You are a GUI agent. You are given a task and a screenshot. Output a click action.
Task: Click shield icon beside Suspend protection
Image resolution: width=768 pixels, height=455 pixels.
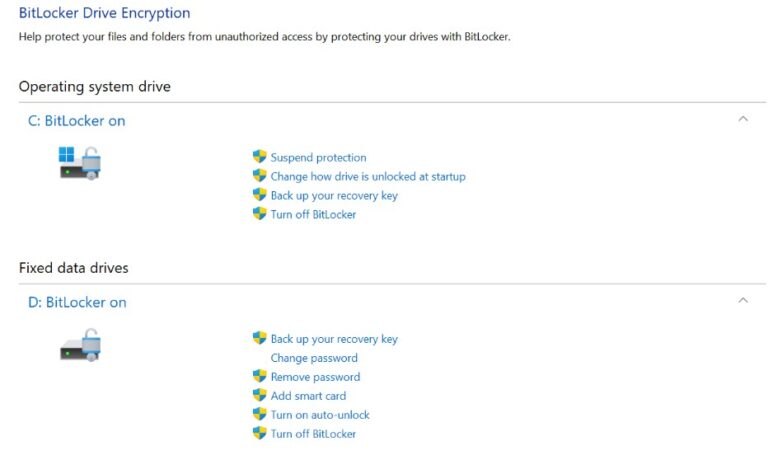[x=260, y=157]
